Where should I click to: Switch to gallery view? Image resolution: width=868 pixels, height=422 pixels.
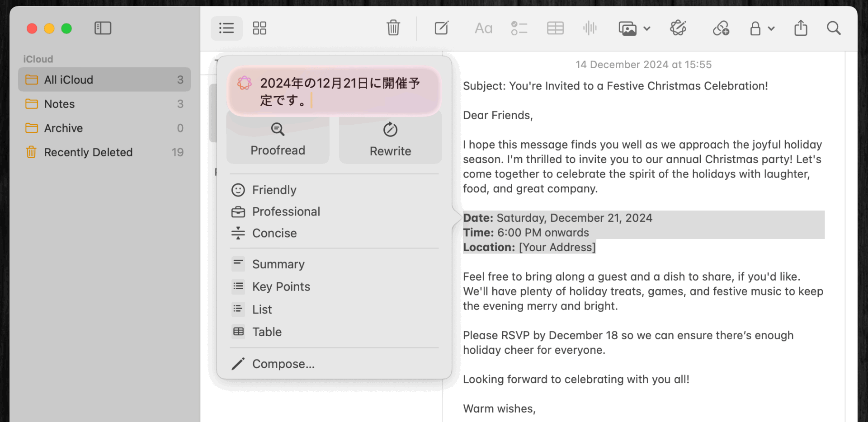tap(259, 28)
